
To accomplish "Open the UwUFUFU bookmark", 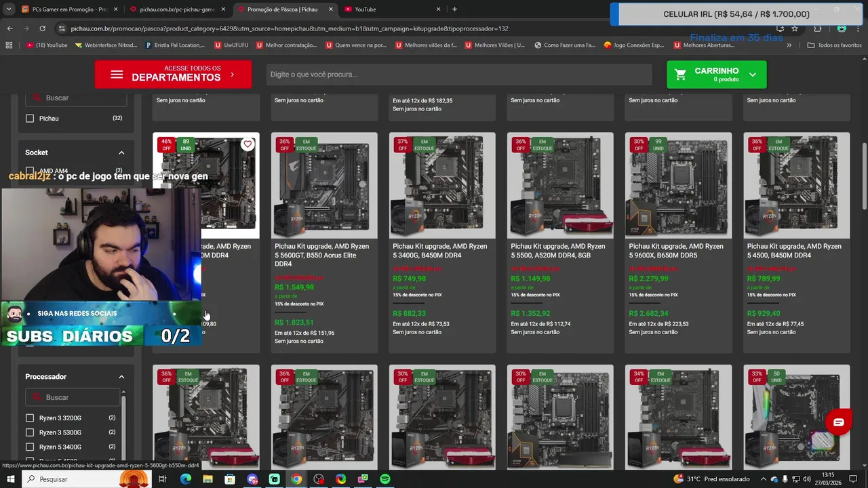I will [x=231, y=45].
